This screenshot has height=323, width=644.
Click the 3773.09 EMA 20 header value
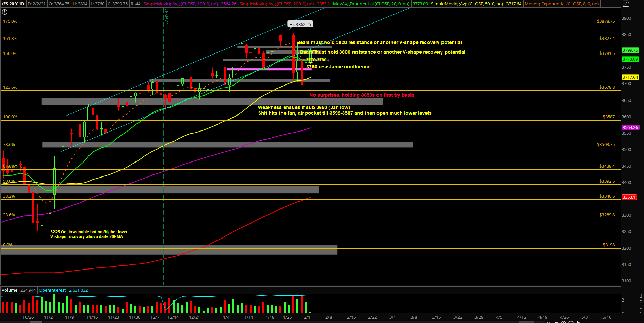(420, 4)
